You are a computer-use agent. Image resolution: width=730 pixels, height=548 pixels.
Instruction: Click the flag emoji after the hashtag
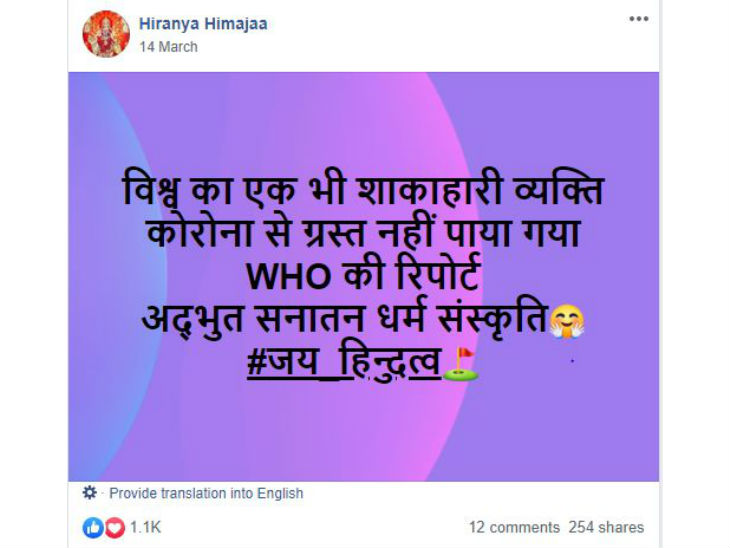coord(460,364)
